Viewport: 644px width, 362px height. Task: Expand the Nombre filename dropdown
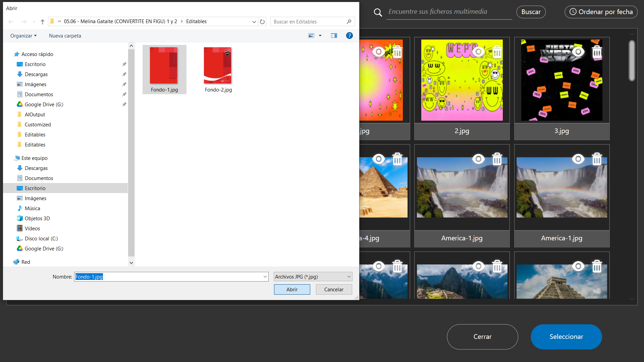pos(265,277)
